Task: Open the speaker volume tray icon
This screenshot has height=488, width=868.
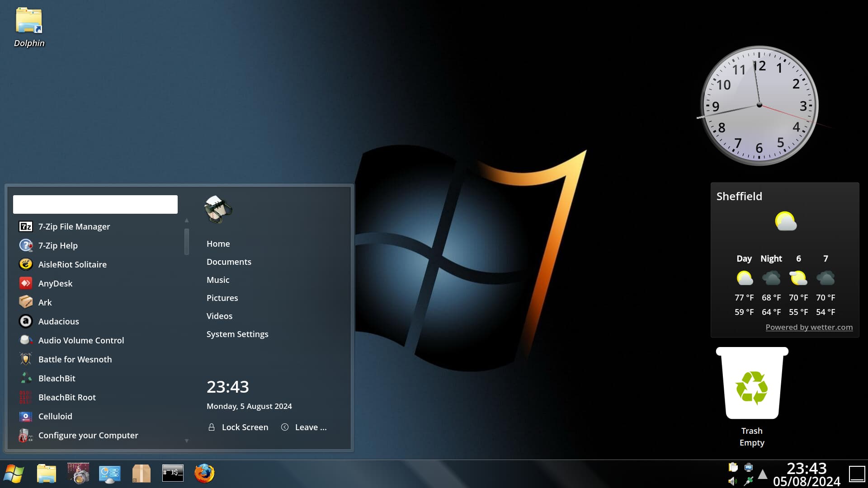Action: click(x=733, y=481)
